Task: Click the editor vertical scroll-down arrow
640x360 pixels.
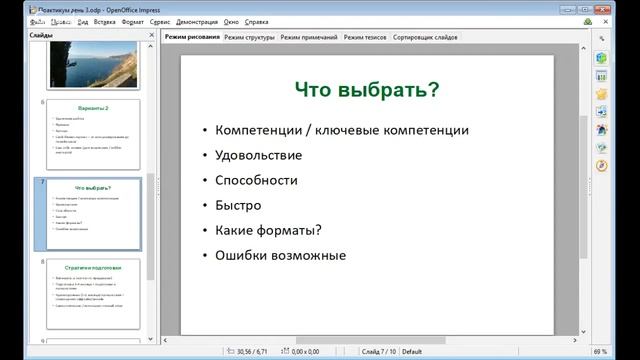Action: point(583,331)
